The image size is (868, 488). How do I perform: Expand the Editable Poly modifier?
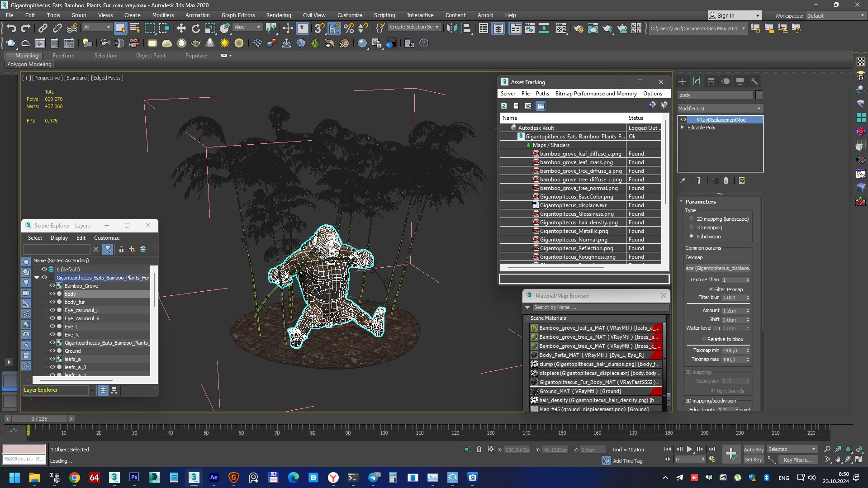tap(683, 128)
